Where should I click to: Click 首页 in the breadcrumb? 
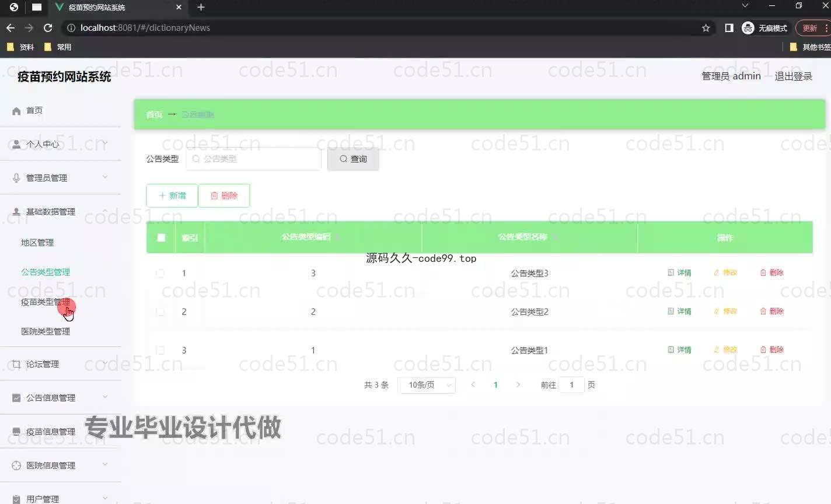pos(154,114)
